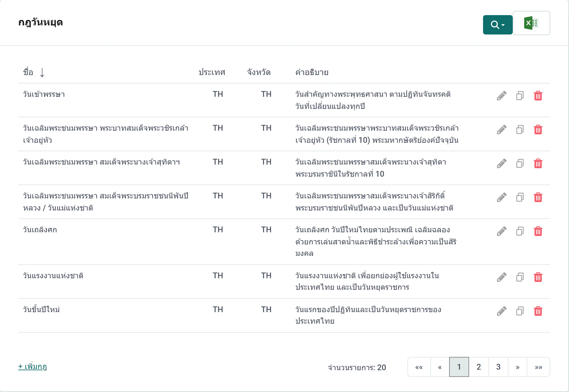Click the ประเทศ column header
569x392 pixels.
[212, 72]
